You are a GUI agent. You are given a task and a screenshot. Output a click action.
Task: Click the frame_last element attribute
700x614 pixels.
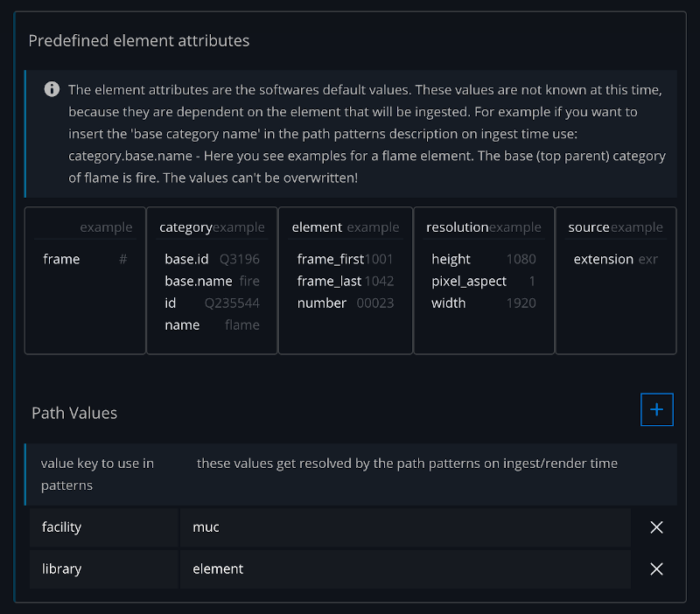click(x=329, y=281)
